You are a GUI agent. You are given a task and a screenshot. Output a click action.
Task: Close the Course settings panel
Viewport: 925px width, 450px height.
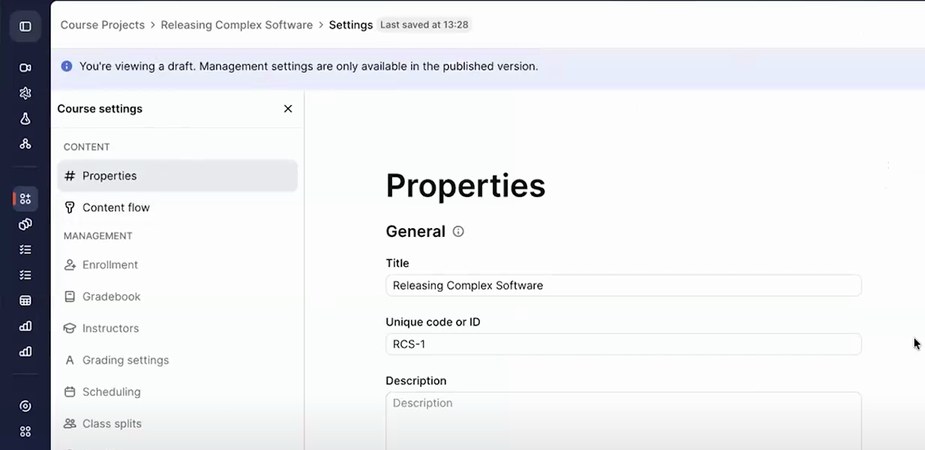point(288,109)
